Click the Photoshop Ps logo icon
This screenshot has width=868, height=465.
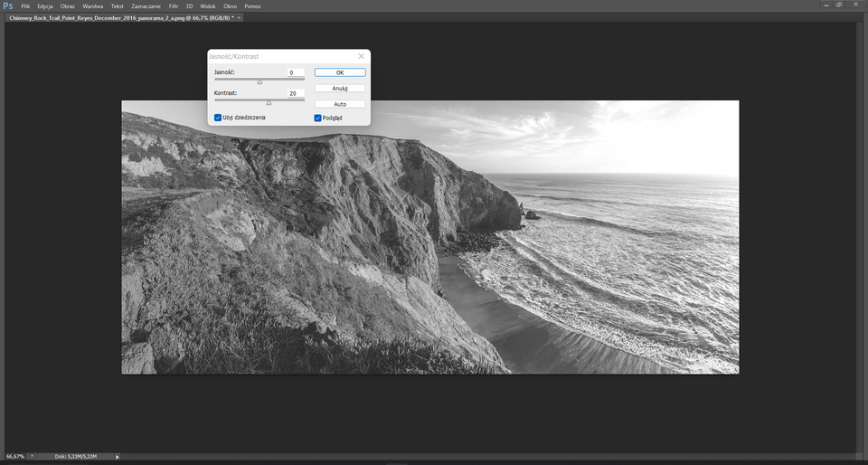pos(8,5)
